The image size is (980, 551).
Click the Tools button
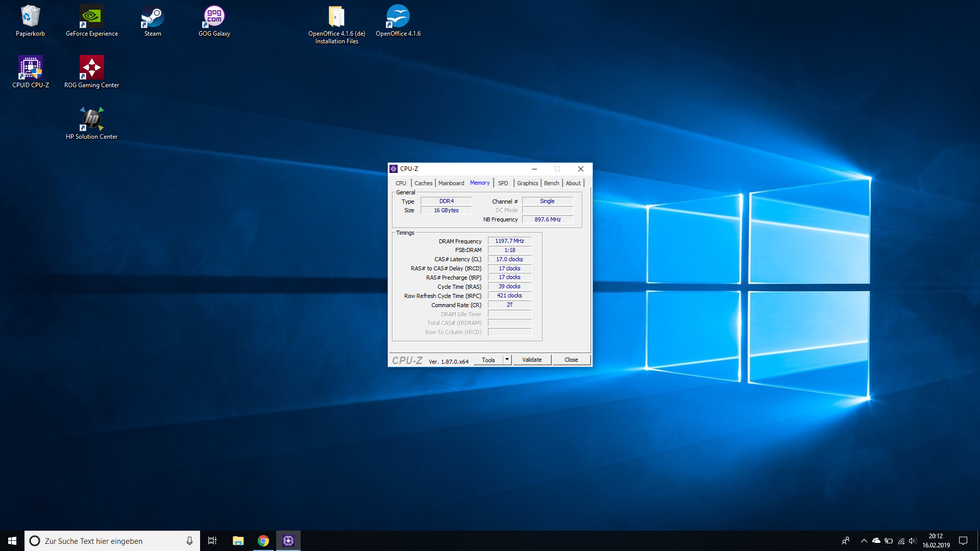[x=488, y=360]
